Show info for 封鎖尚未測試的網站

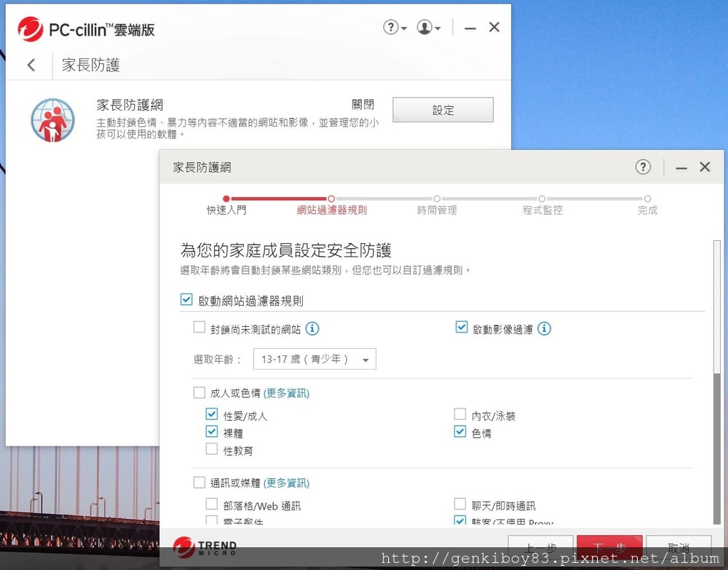pos(312,328)
